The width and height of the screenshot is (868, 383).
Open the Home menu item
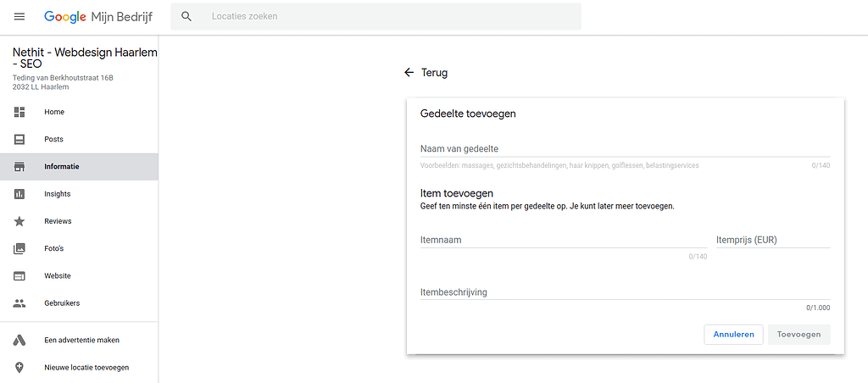79,112
